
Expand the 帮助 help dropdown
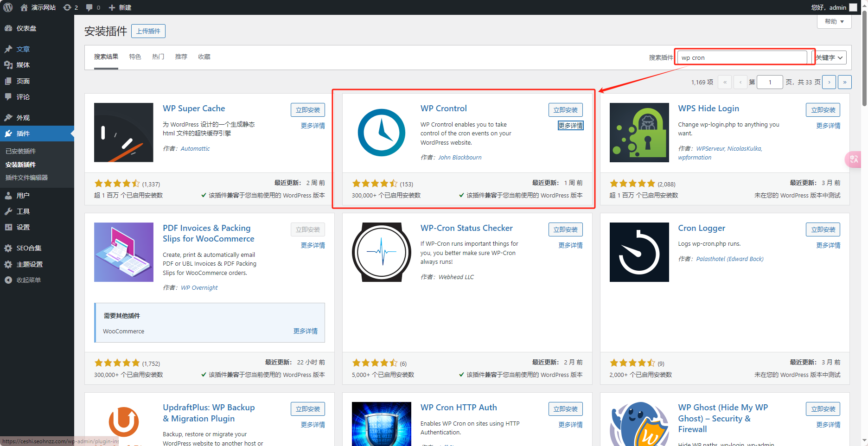point(834,21)
